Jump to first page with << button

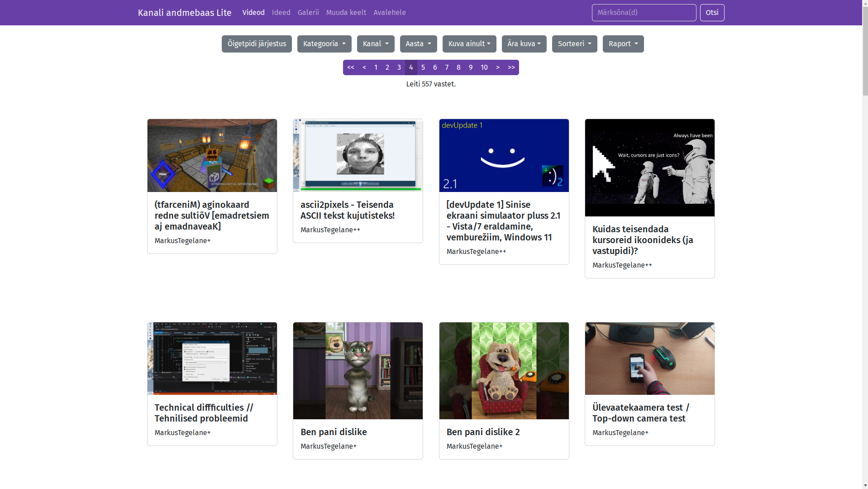point(350,67)
